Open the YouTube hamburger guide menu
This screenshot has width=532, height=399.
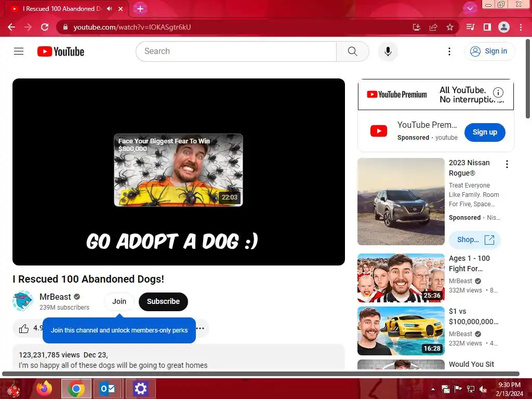(x=19, y=51)
